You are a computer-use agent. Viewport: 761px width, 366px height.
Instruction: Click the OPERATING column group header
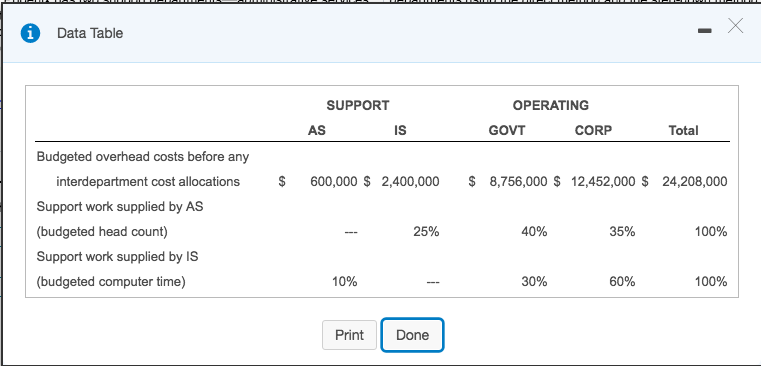tap(550, 105)
